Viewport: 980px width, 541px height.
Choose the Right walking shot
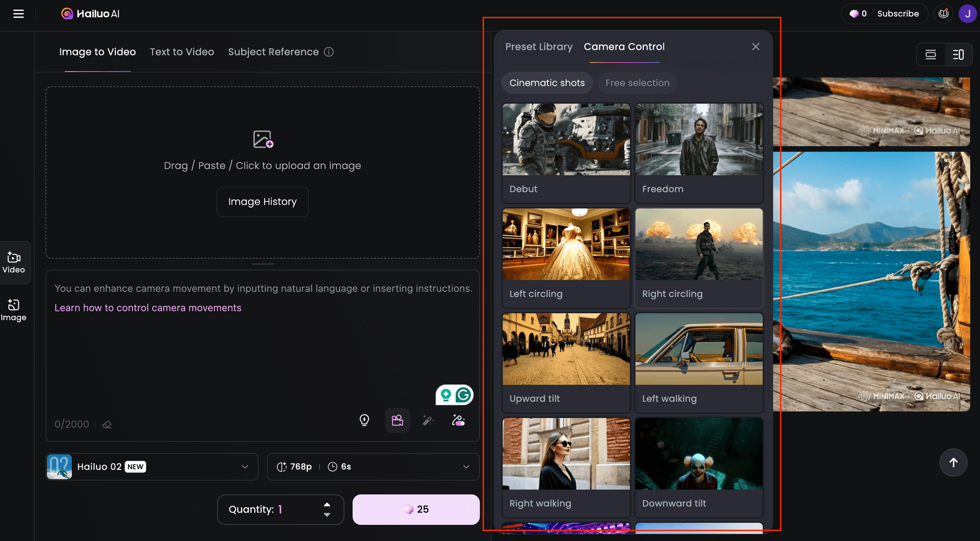pos(566,467)
